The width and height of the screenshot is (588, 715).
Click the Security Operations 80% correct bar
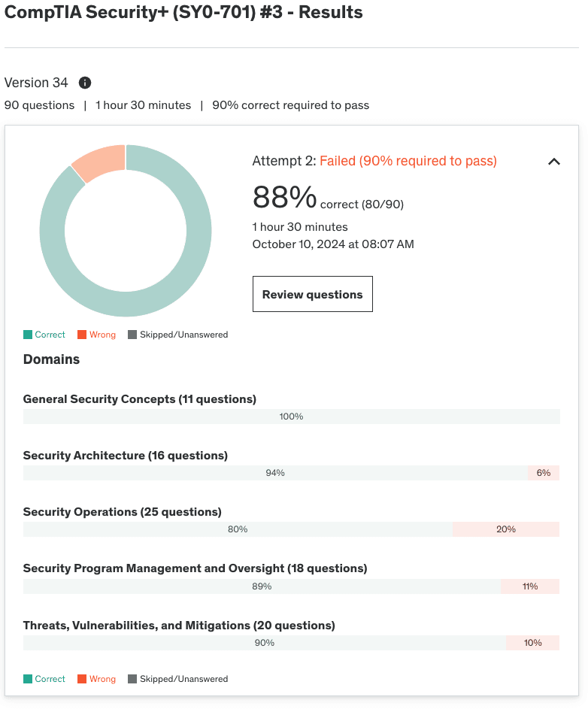tap(238, 529)
